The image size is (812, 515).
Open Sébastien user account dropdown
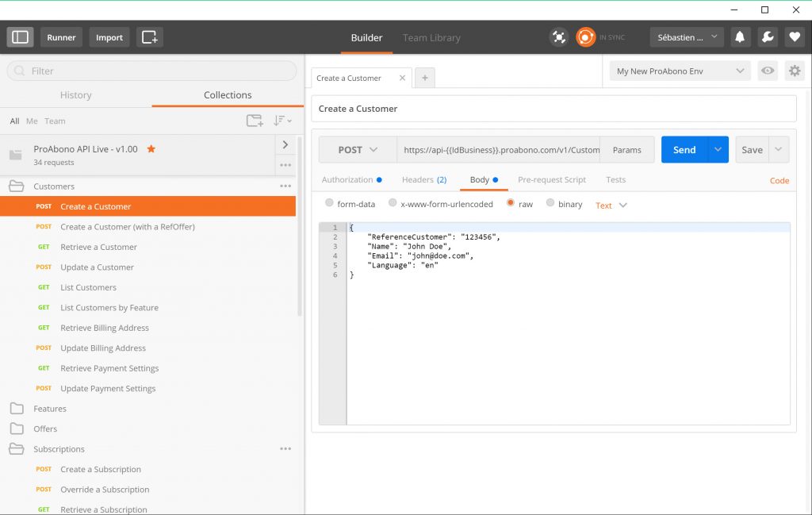(x=687, y=37)
